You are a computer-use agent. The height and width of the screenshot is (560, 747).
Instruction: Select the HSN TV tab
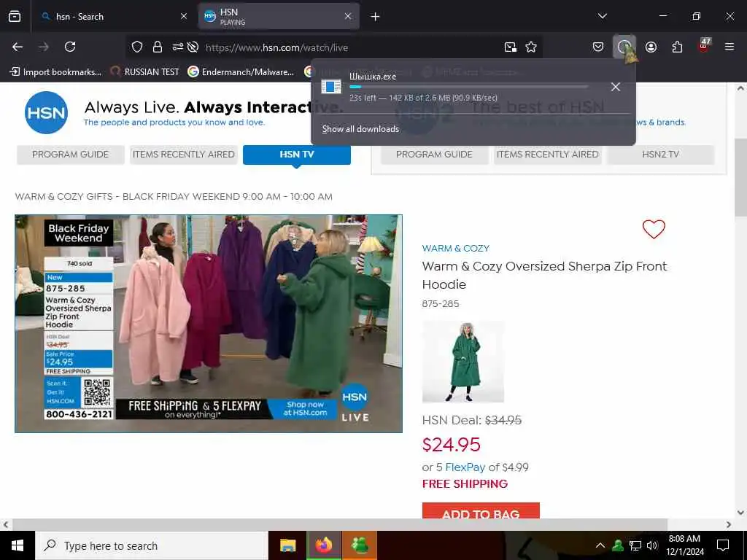point(297,155)
